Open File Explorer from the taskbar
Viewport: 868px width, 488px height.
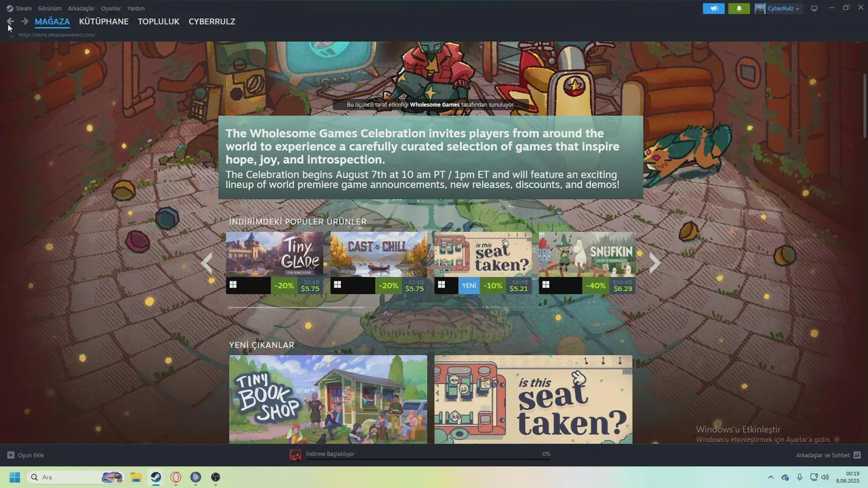pyautogui.click(x=136, y=477)
